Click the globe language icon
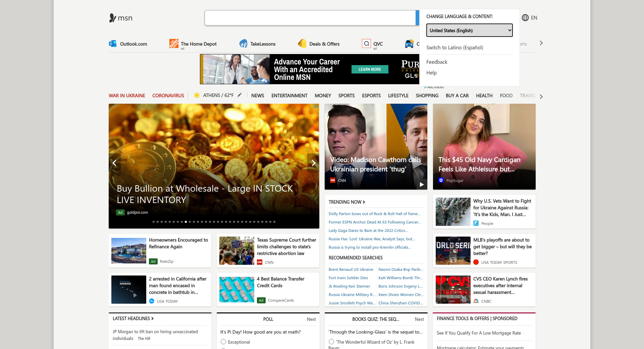The height and width of the screenshot is (349, 644). pyautogui.click(x=525, y=18)
